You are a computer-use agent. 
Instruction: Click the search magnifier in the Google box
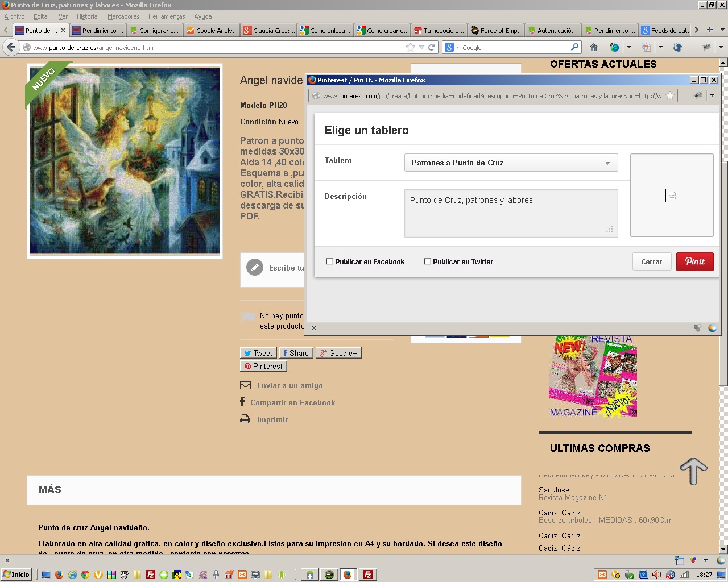pos(574,47)
